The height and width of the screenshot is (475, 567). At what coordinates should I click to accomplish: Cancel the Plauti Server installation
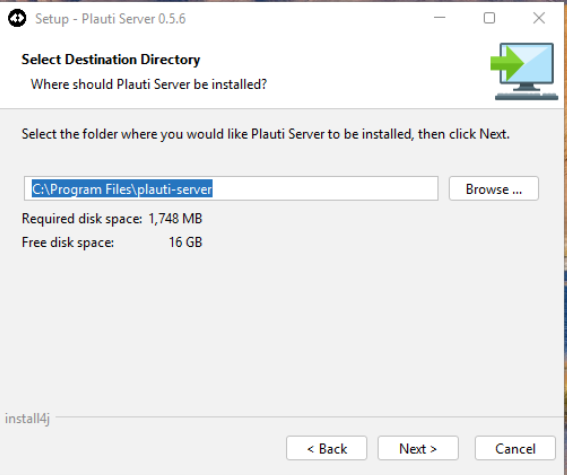click(x=515, y=448)
